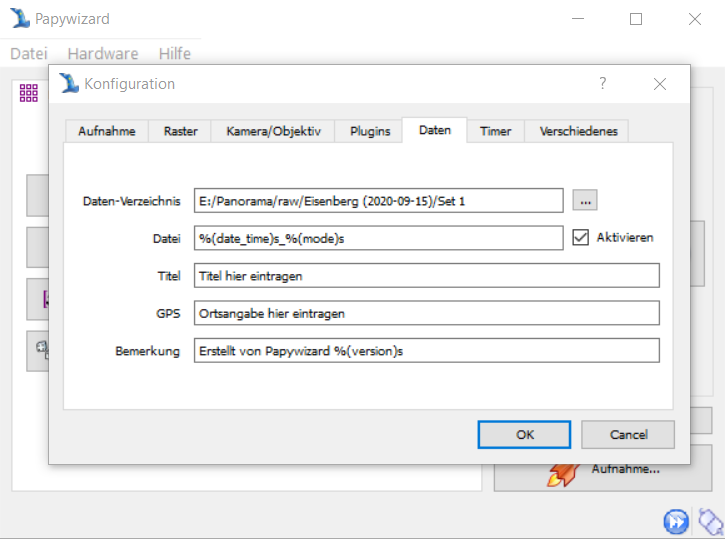Select the Kamera/Objektiv tab
This screenshot has height=539, width=725.
click(273, 131)
